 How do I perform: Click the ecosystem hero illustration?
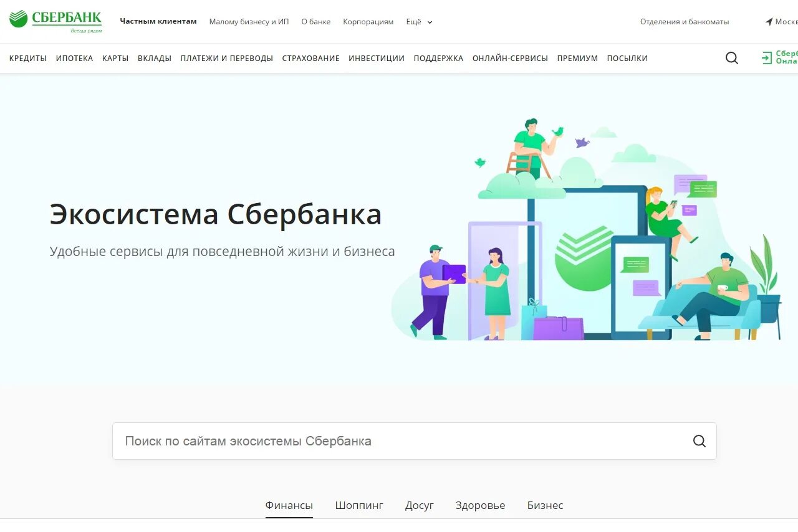(x=586, y=229)
